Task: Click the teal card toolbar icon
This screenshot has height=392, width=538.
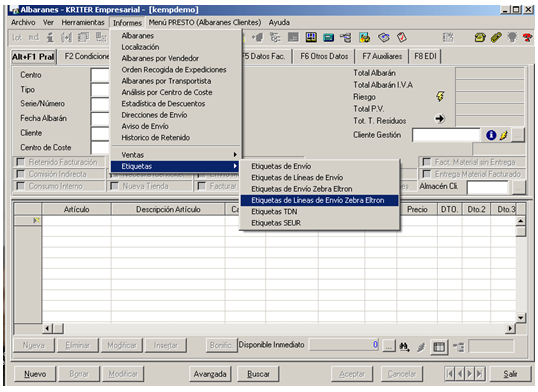Action: coord(328,37)
